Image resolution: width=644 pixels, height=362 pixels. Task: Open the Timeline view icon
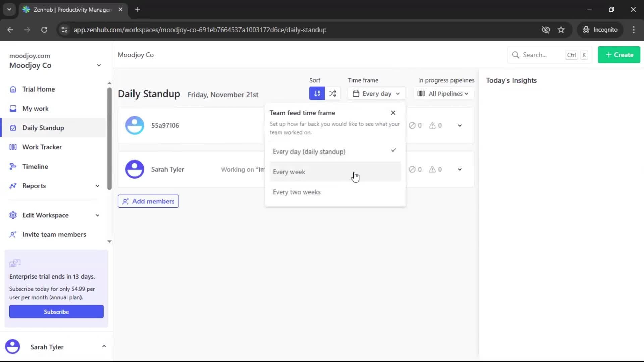(x=13, y=166)
